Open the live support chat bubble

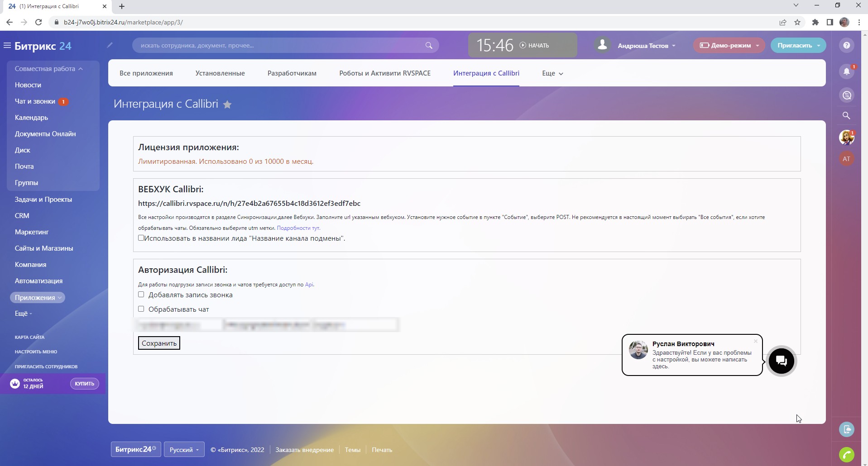(781, 361)
